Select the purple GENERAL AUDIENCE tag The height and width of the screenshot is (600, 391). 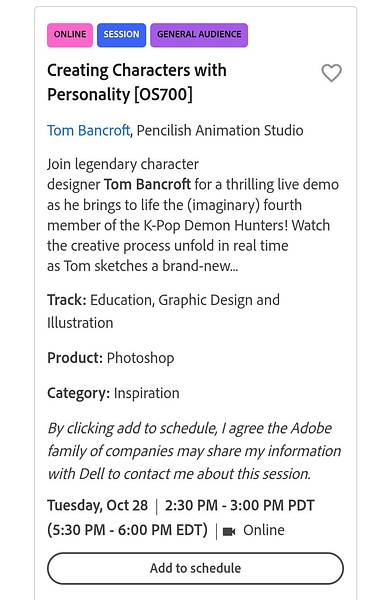199,35
